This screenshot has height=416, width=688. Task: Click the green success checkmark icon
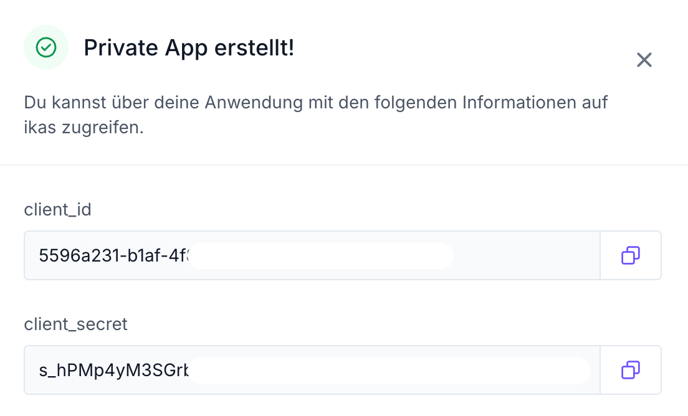pyautogui.click(x=46, y=47)
